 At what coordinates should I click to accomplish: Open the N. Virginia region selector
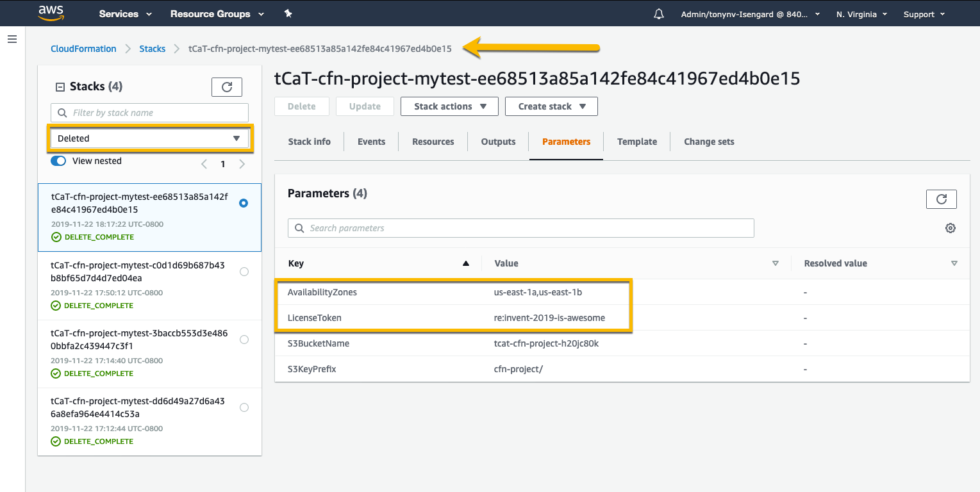pyautogui.click(x=861, y=14)
